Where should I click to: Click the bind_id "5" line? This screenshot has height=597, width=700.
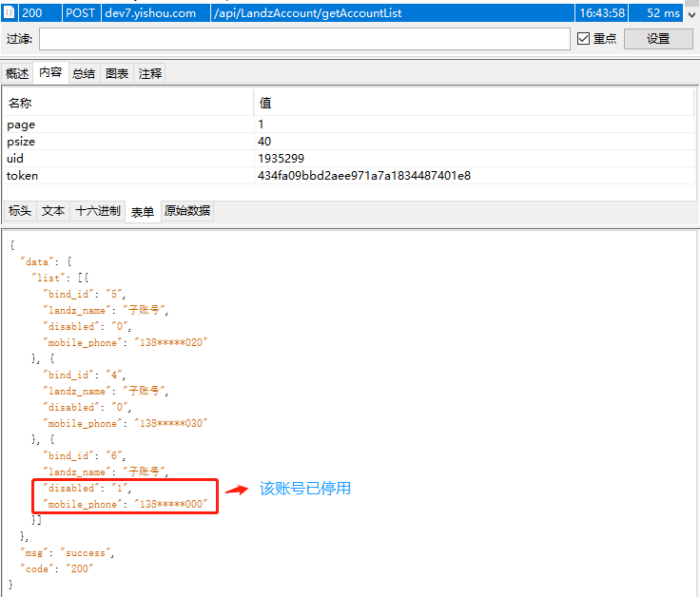85,294
